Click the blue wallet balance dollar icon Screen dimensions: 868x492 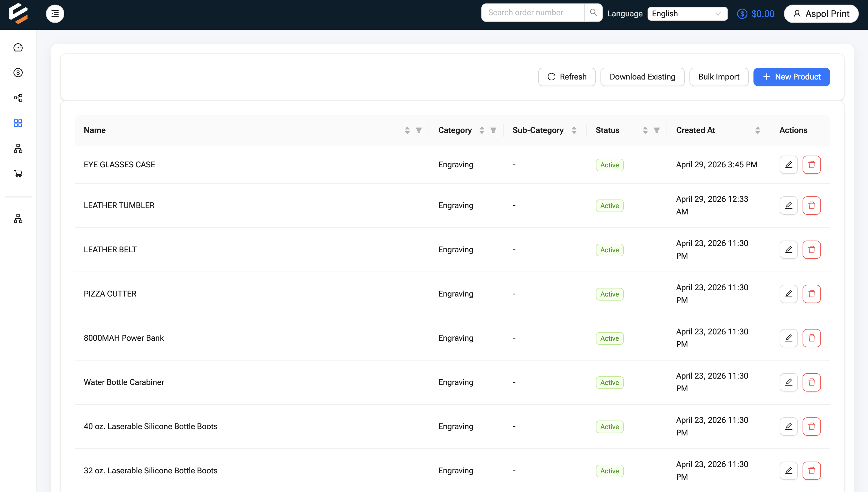(x=742, y=14)
